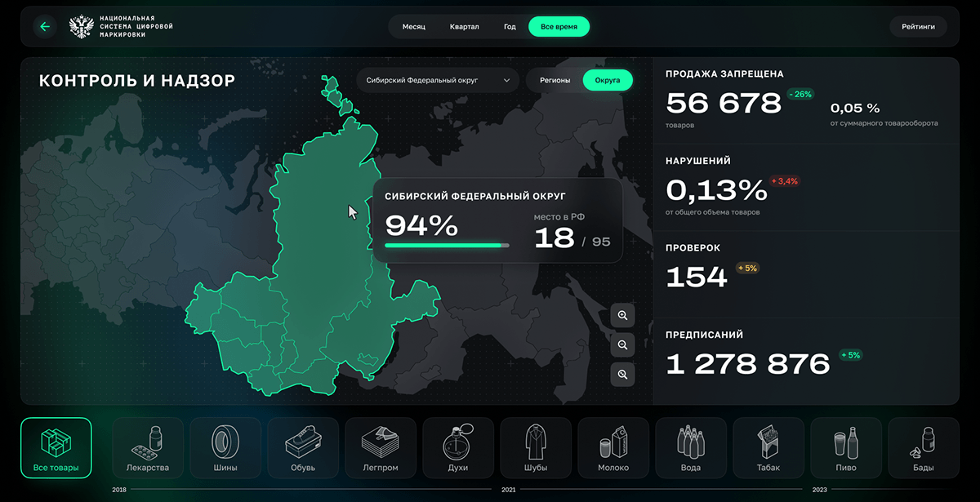
Task: Click the map zoom-out magnifier icon
Action: tap(622, 344)
